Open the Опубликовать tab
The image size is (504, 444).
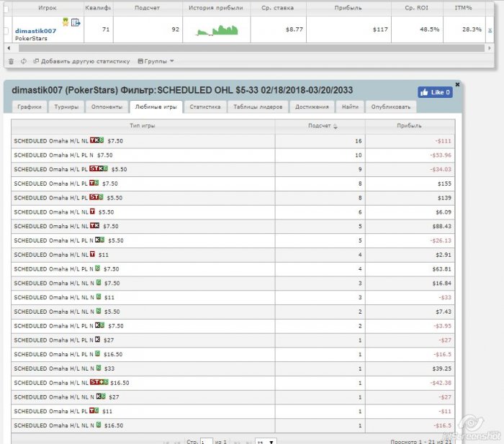tap(391, 107)
